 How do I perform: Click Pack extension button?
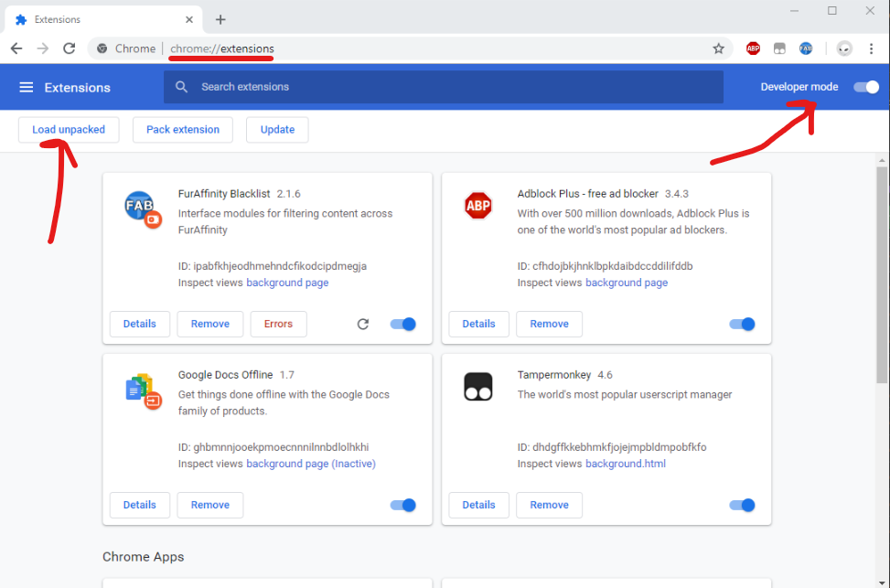183,130
